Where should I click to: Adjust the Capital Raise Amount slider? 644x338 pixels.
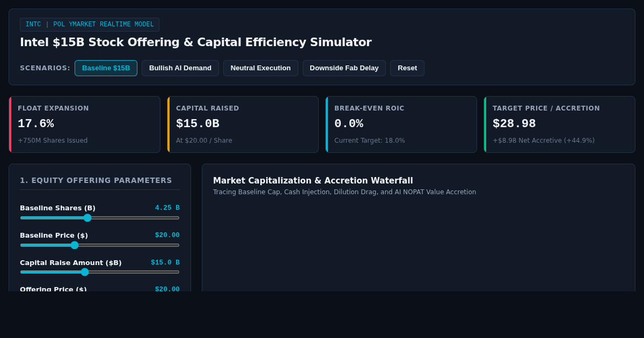(x=100, y=272)
